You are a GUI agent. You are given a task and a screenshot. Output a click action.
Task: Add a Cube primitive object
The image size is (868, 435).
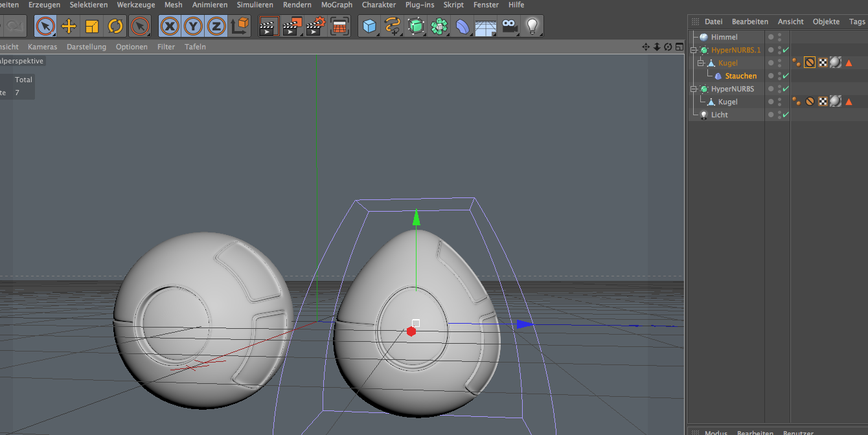click(369, 26)
